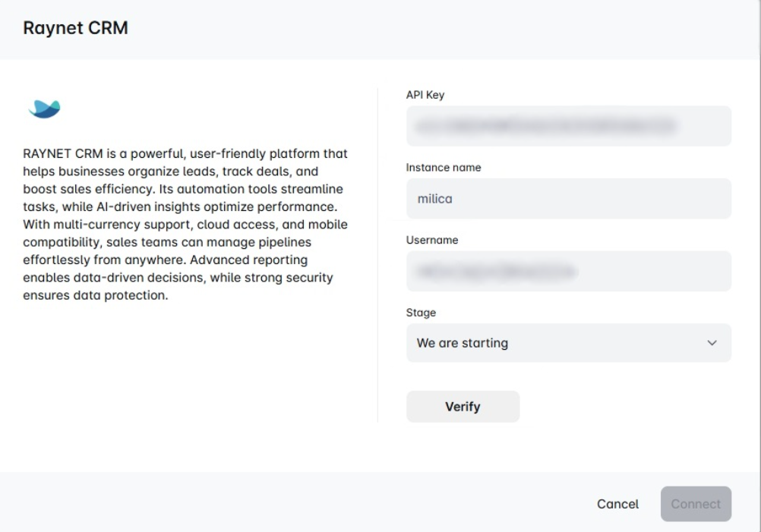This screenshot has height=532, width=761.
Task: Click the 'Stage' field label
Action: pyautogui.click(x=421, y=313)
